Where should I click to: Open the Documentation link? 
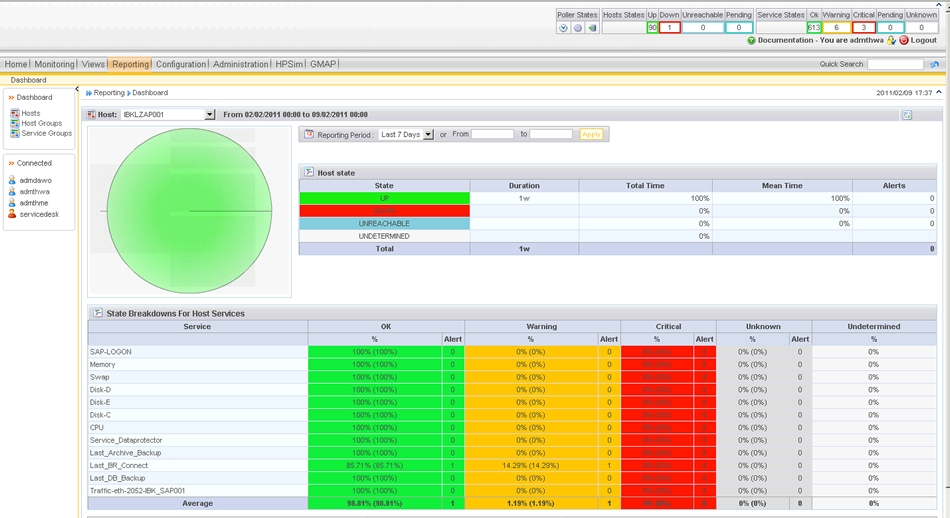coord(785,41)
